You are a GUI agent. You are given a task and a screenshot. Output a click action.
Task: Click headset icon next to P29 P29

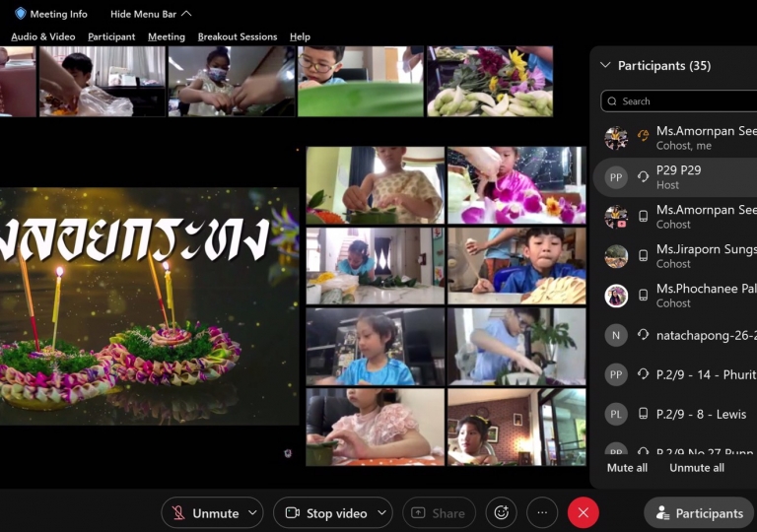click(643, 176)
